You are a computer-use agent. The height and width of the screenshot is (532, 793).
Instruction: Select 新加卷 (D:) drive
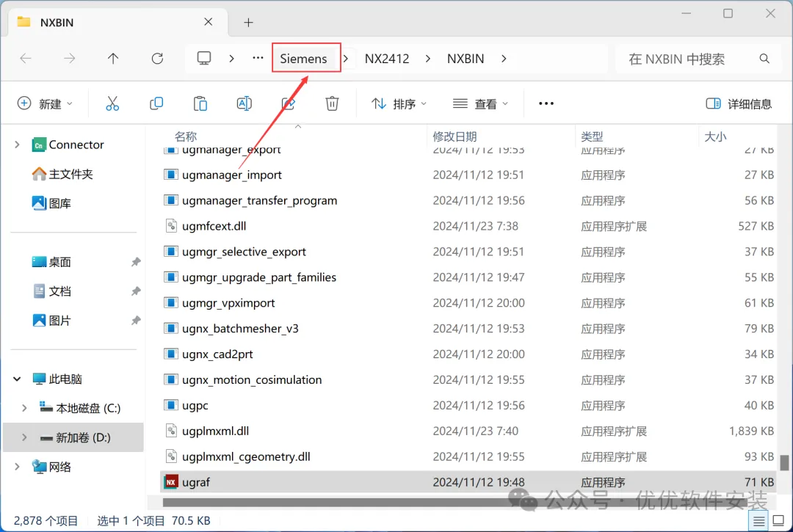pos(74,437)
